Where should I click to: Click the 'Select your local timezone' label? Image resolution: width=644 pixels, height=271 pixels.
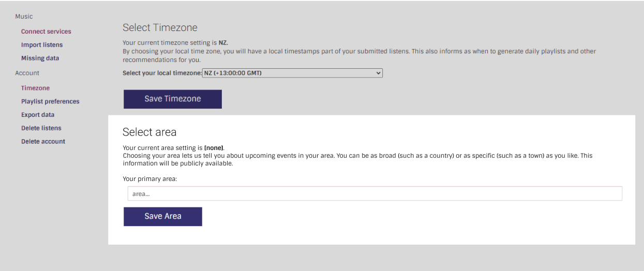[162, 73]
